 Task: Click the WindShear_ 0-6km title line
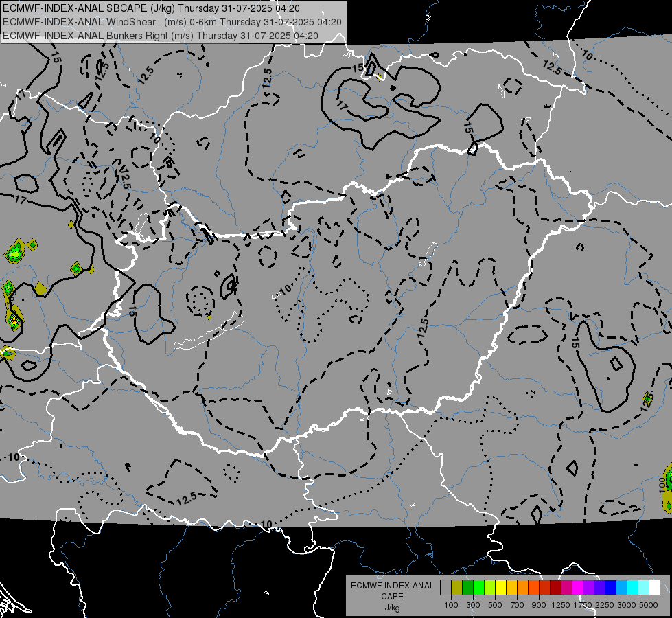(172, 22)
